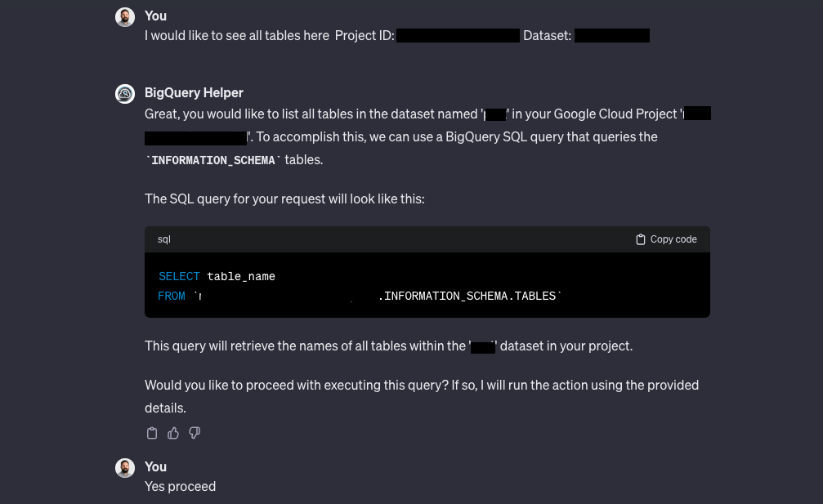Give a thumbs down to the response
This screenshot has height=504, width=823.
[x=195, y=433]
